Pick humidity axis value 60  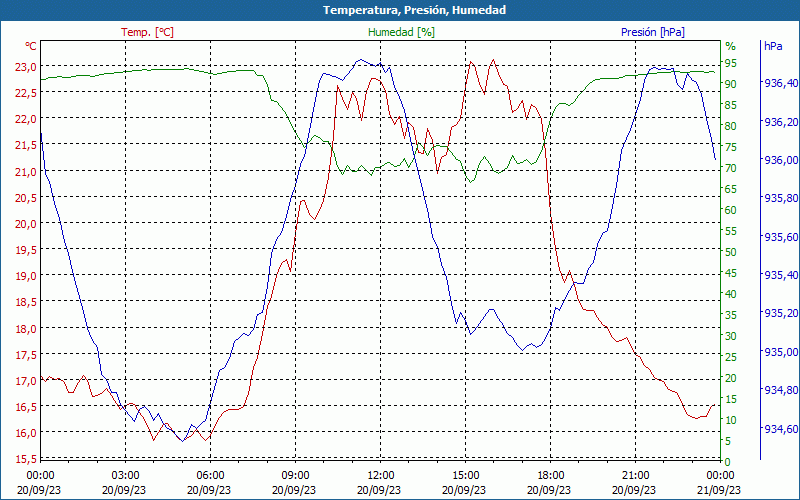(x=731, y=210)
